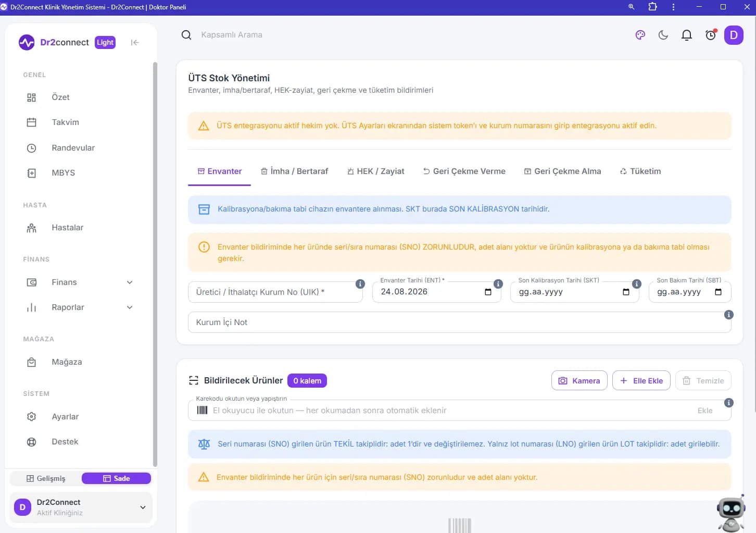Collapse the sidebar with the arrow icon
Image resolution: width=756 pixels, height=533 pixels.
[135, 43]
